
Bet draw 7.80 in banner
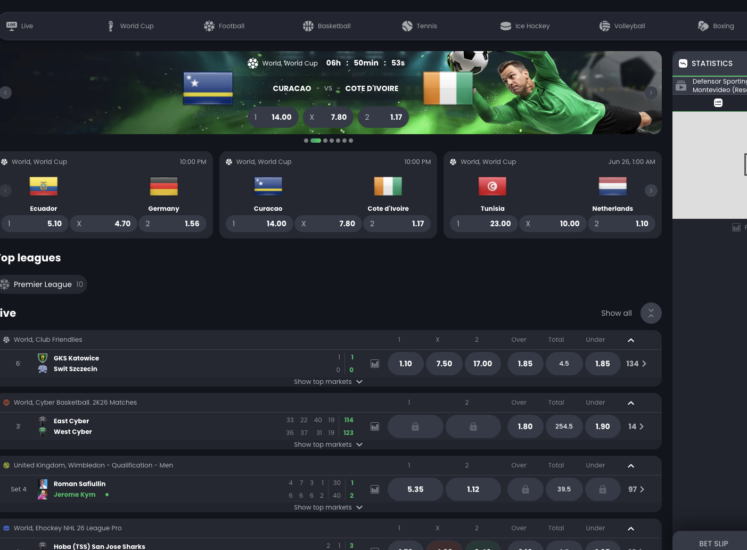328,117
